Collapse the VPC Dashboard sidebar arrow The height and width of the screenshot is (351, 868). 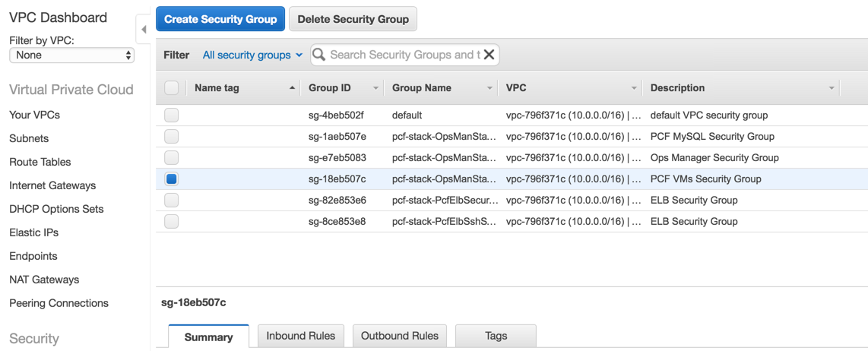click(x=143, y=30)
